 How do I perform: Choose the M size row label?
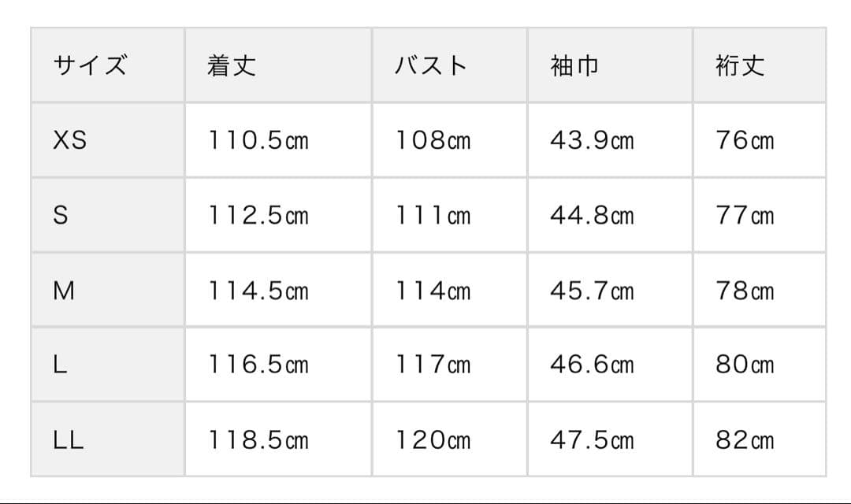(63, 291)
